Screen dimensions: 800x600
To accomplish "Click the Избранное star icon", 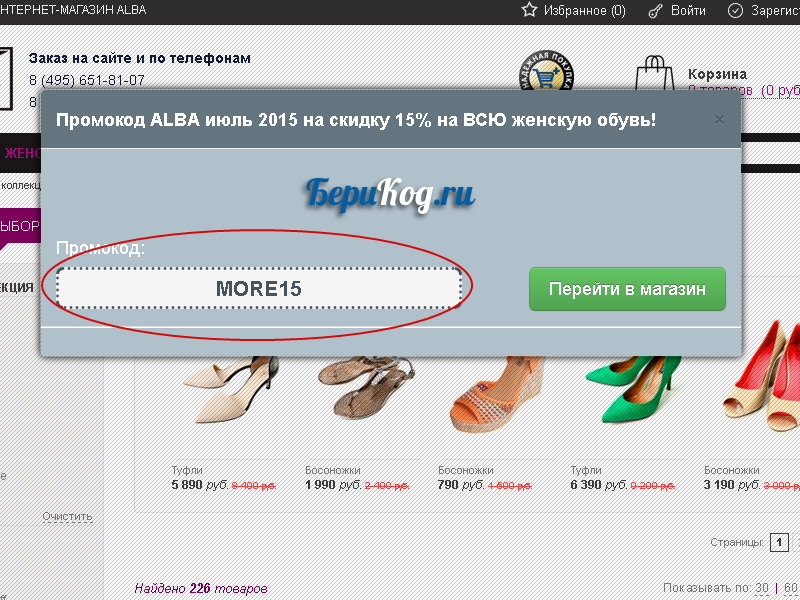I will point(529,10).
